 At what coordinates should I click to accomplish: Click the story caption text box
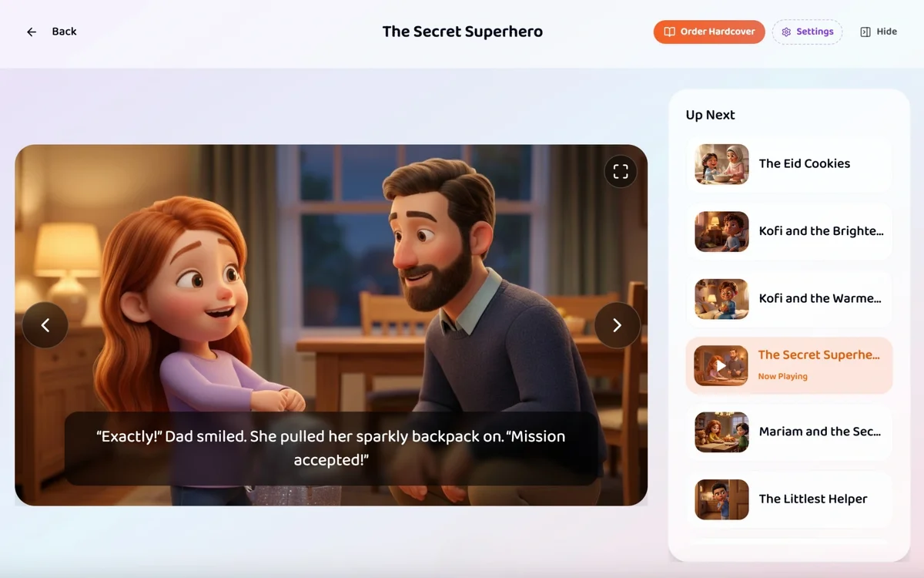coord(331,449)
